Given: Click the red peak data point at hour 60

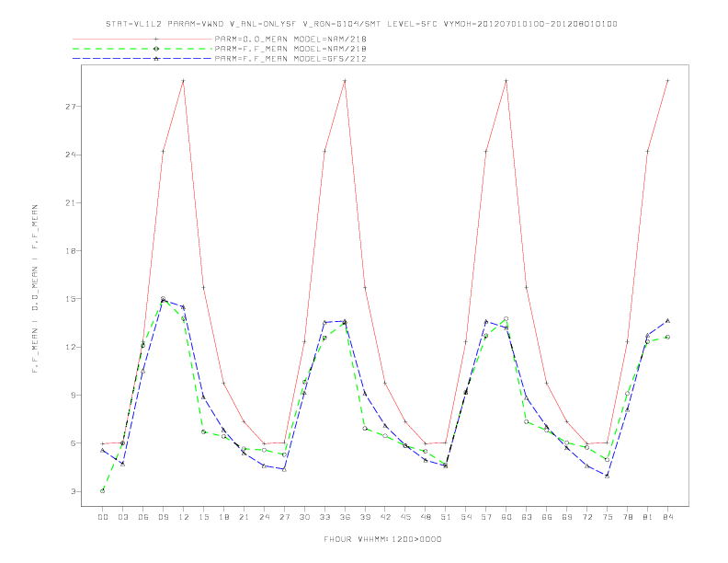Looking at the screenshot, I should (506, 81).
